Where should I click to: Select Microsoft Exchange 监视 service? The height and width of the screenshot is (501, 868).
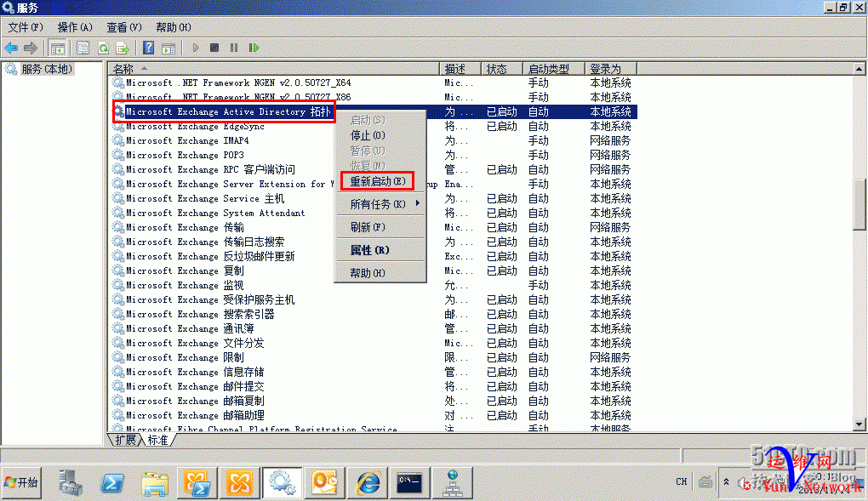(x=185, y=285)
